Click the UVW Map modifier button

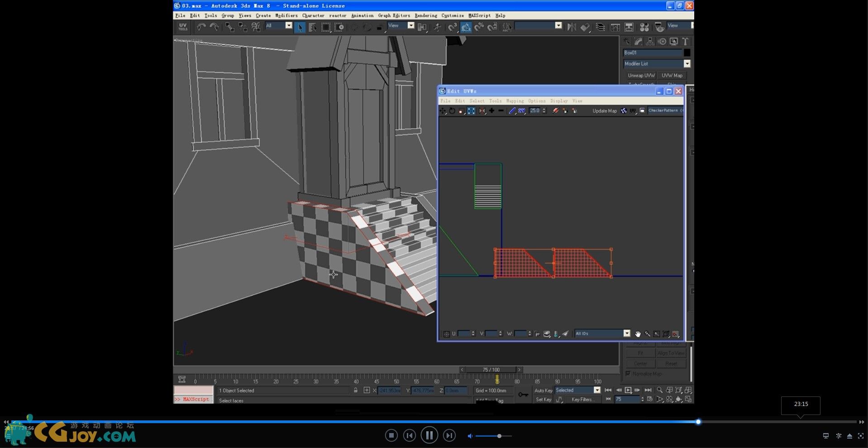click(x=672, y=75)
